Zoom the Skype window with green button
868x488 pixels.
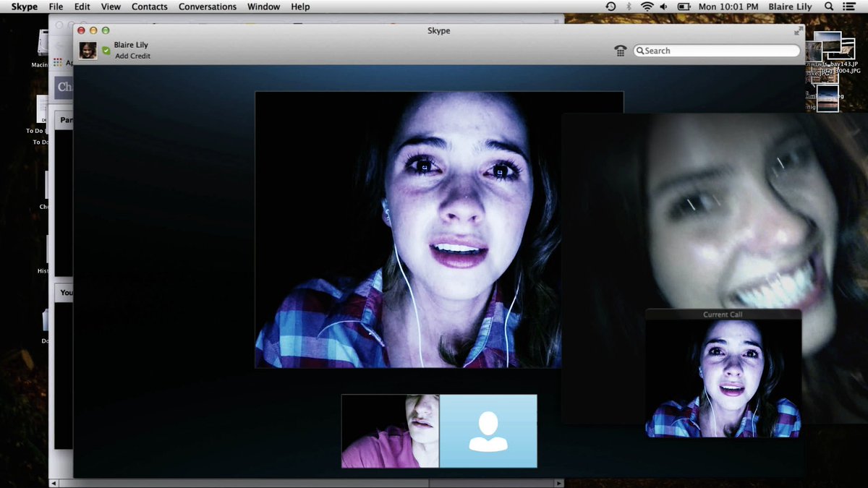[x=106, y=30]
